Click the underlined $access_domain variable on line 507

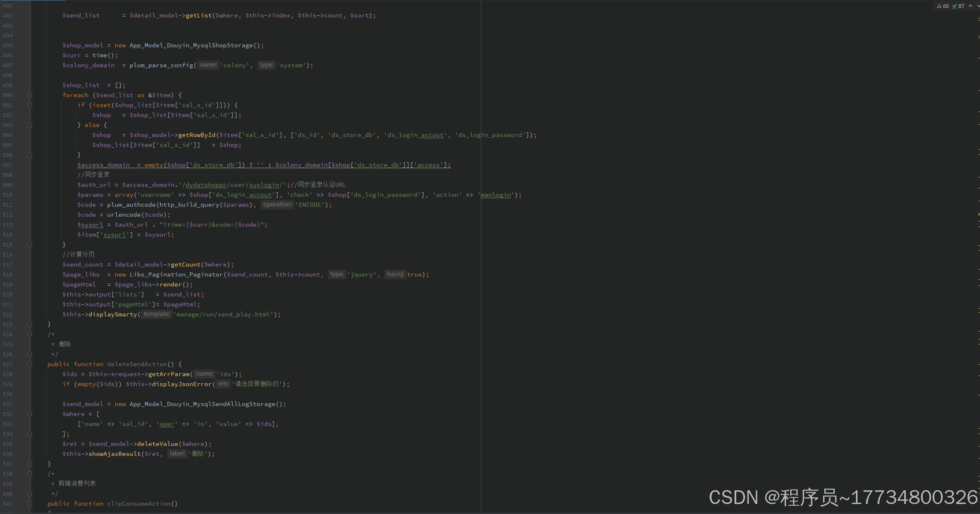tap(103, 165)
